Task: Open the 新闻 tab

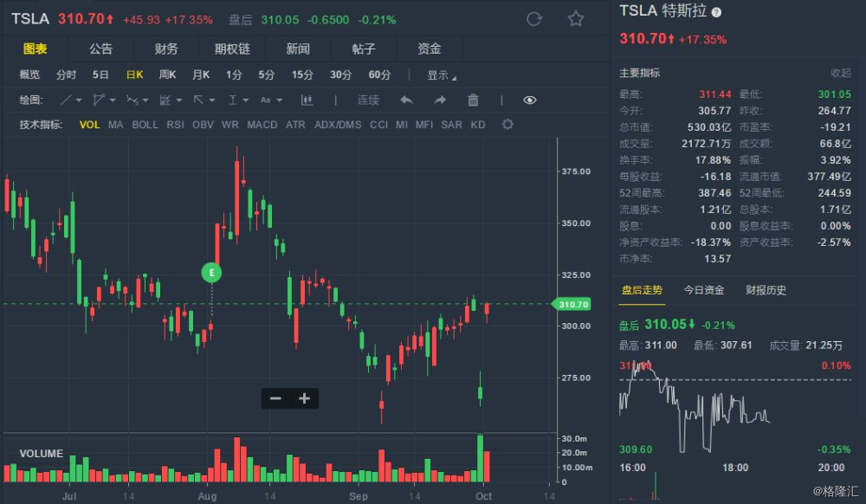Action: pyautogui.click(x=298, y=48)
